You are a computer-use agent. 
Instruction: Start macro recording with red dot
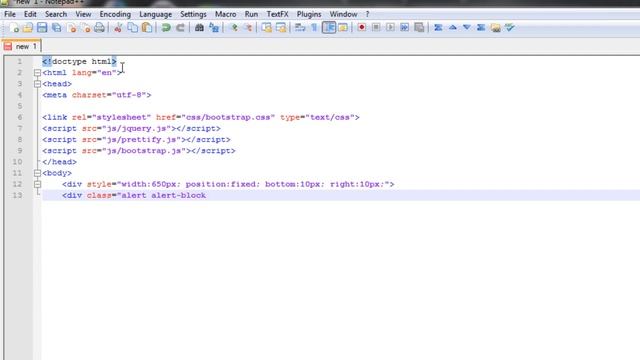(x=362, y=28)
